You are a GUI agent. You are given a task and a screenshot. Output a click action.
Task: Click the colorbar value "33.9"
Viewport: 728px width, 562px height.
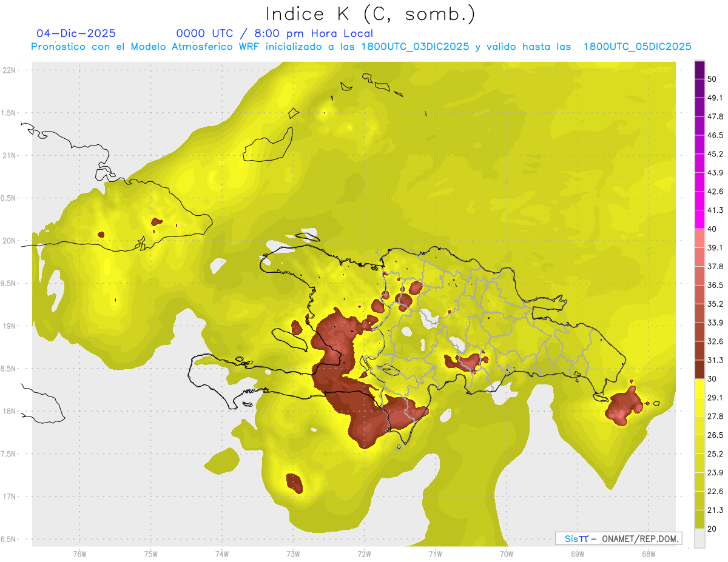(715, 323)
